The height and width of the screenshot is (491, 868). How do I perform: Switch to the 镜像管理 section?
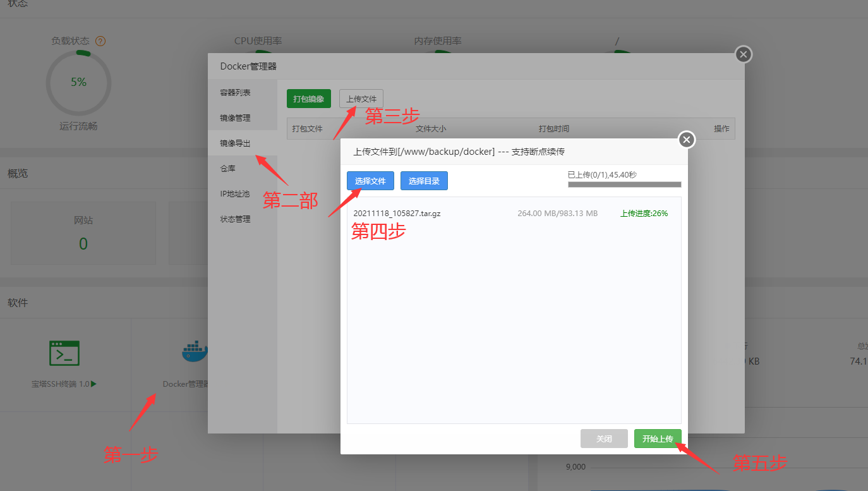pos(236,117)
